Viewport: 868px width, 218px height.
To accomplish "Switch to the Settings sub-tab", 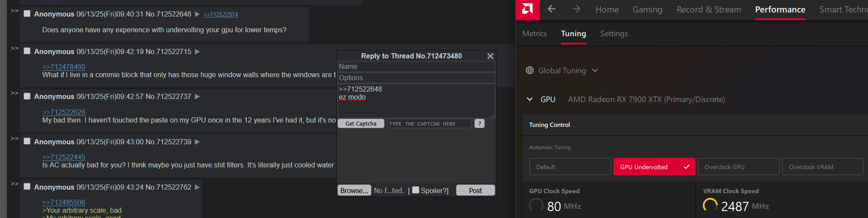I will (614, 34).
